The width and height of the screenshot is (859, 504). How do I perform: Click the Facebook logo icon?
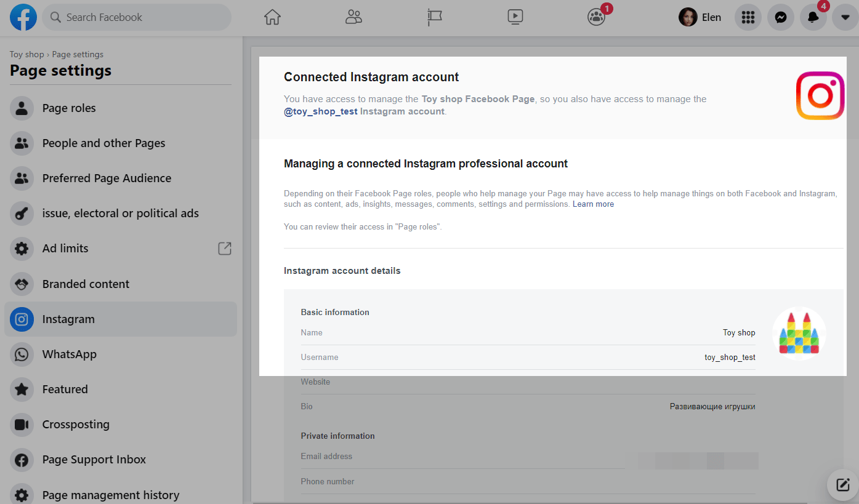pos(23,17)
